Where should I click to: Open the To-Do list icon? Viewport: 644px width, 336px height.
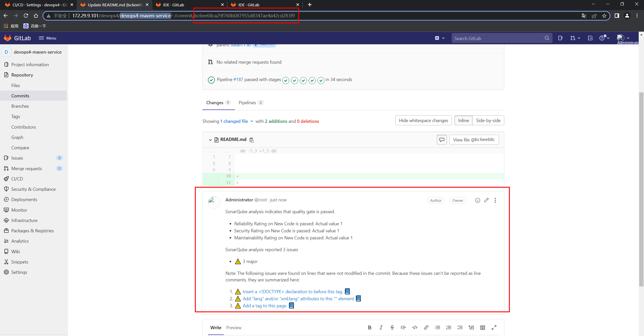click(590, 38)
